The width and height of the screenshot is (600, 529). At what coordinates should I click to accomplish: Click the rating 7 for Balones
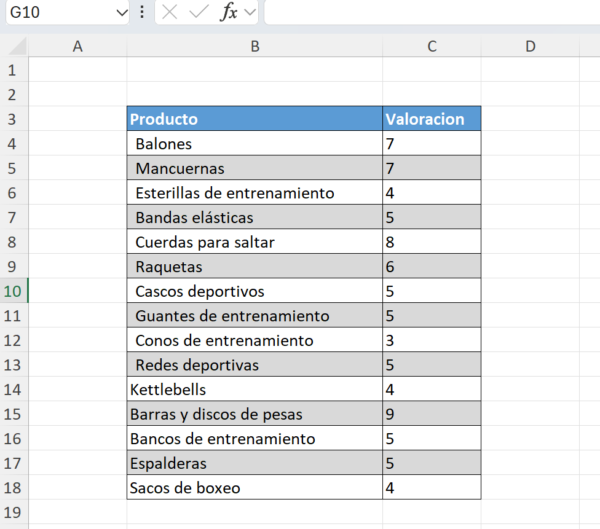[x=432, y=144]
